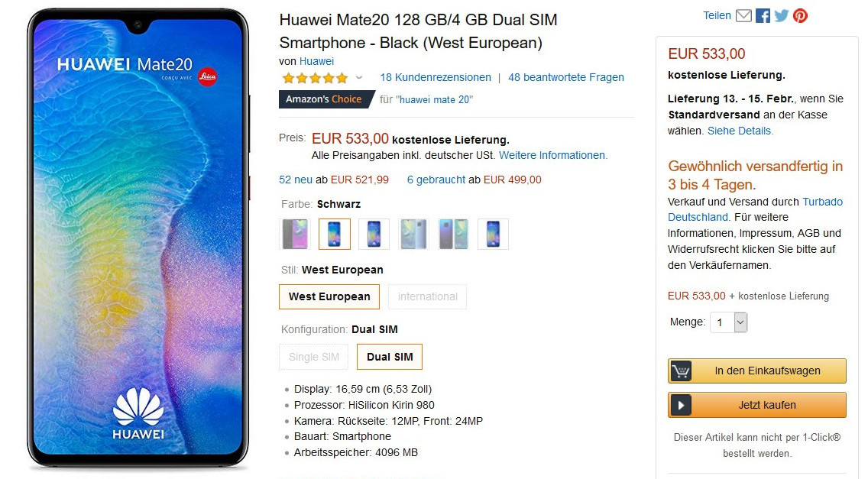This screenshot has width=868, height=479.
Task: Open the Menge quantity dropdown
Action: [729, 322]
